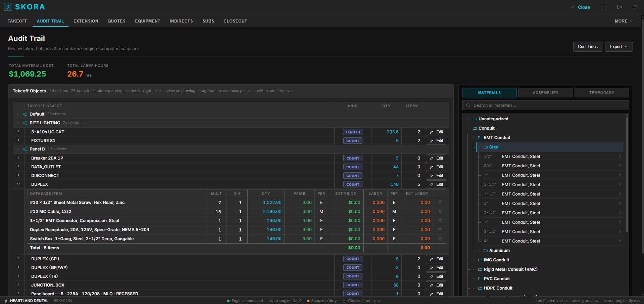Screen dimensions: 644x304
Task: Expand the DUPLEX (GFI) row
Action: click(18, 259)
